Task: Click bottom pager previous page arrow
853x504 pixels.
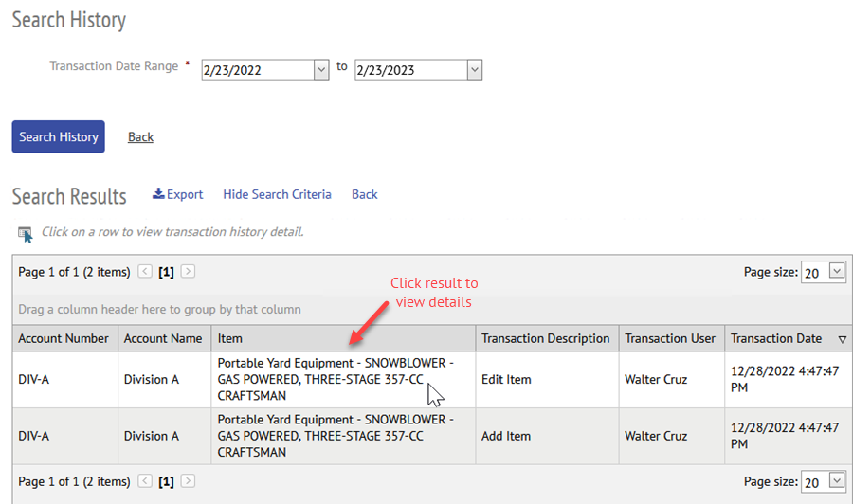Action: pos(145,481)
